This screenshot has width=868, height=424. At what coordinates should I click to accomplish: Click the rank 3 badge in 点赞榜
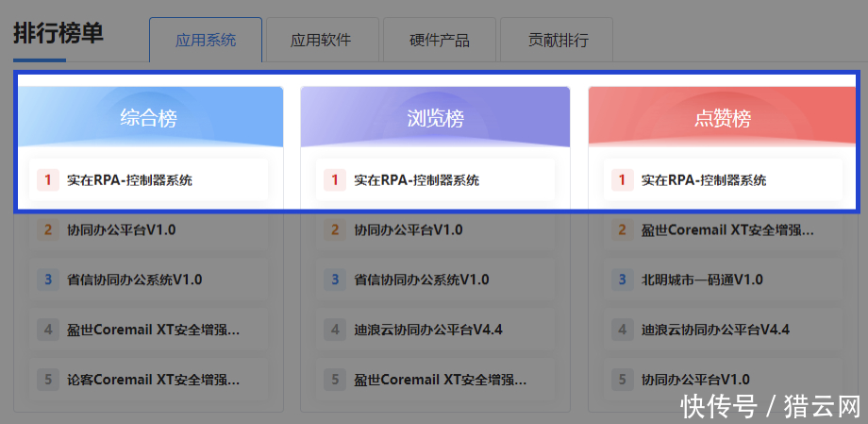pyautogui.click(x=622, y=280)
